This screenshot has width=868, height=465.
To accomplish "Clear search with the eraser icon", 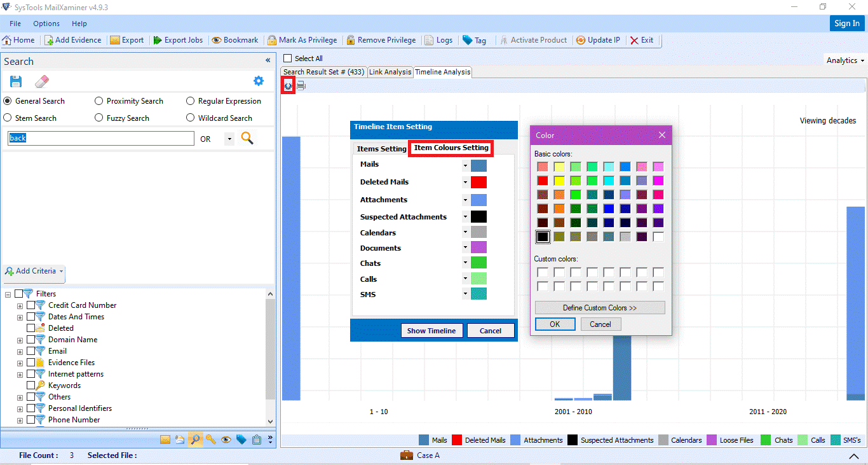I will click(41, 81).
